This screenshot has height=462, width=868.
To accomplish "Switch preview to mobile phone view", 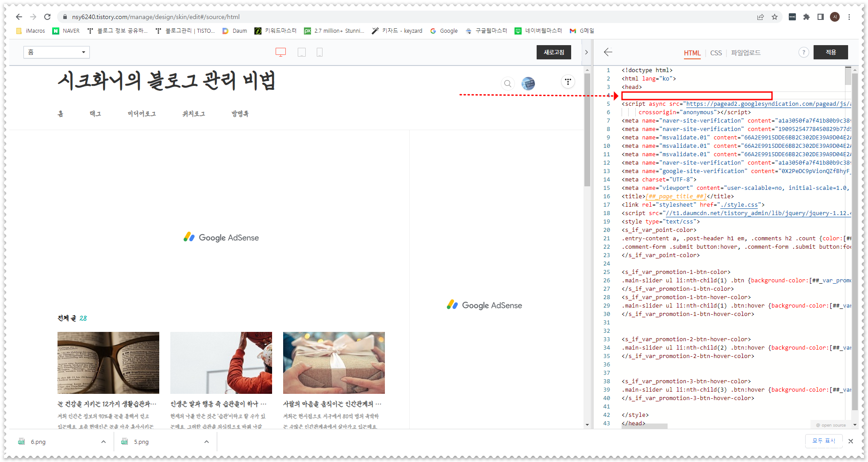I will pos(319,52).
